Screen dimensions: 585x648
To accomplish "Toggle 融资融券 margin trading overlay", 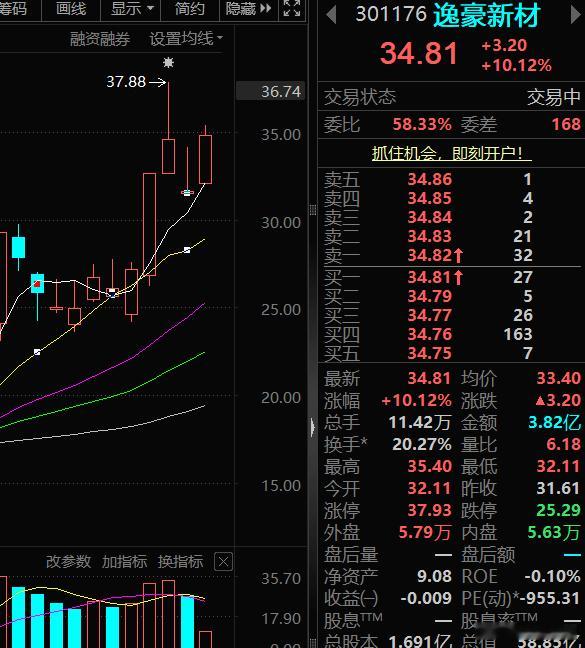I will coord(100,39).
